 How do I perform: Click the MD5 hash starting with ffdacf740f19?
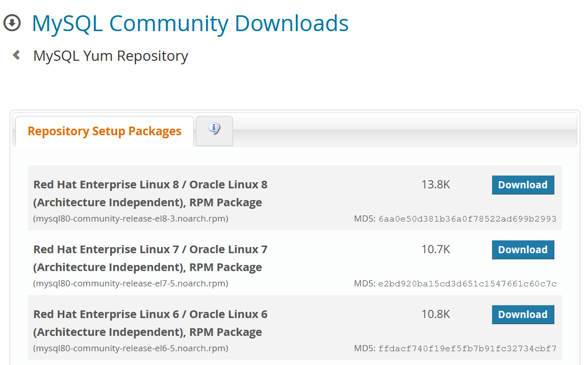click(467, 349)
